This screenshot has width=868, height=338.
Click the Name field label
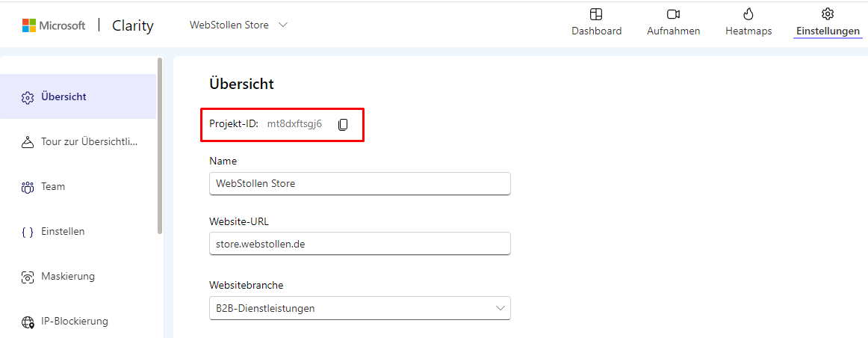coord(223,162)
